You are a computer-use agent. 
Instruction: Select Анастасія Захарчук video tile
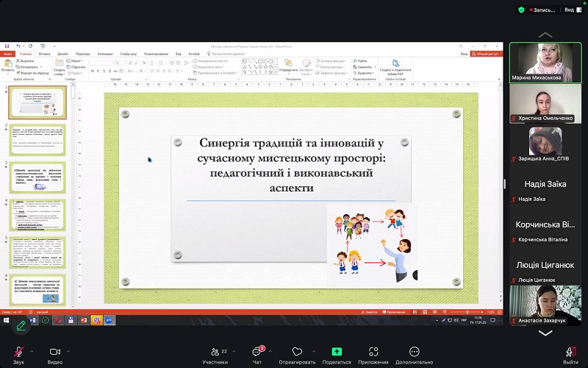[545, 305]
